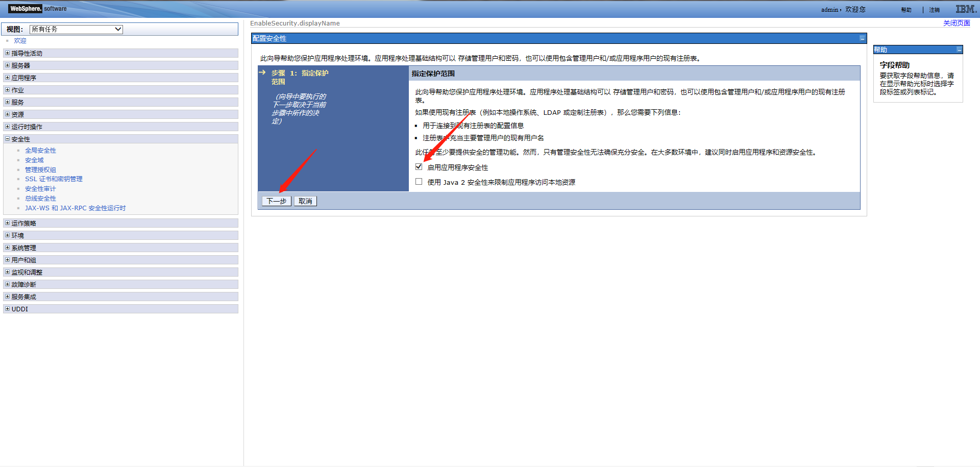Click the 字段帮助 heading
This screenshot has width=980, height=467.
coord(894,65)
